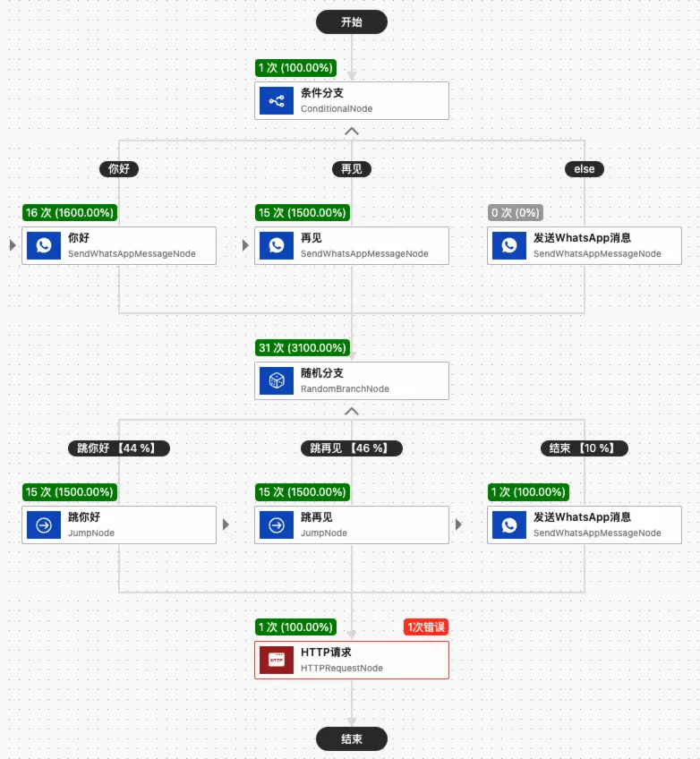Viewport: 700px width, 759px height.
Task: Click the dice icon on RandomBranchNode
Action: click(277, 380)
